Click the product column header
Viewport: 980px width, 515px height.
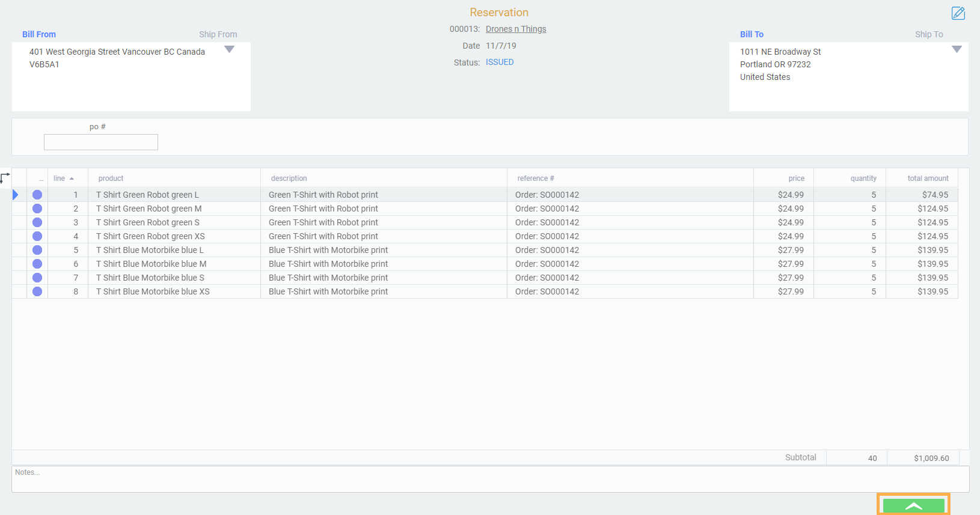coord(111,178)
